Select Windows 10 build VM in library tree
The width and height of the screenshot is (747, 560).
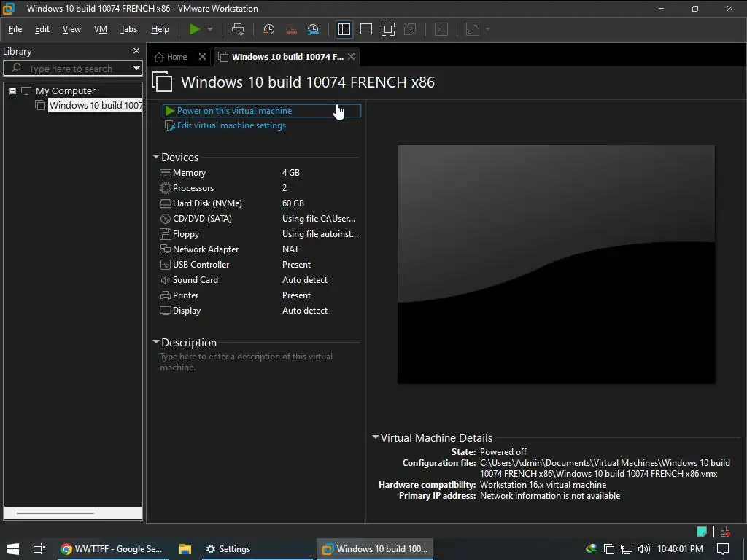[95, 105]
